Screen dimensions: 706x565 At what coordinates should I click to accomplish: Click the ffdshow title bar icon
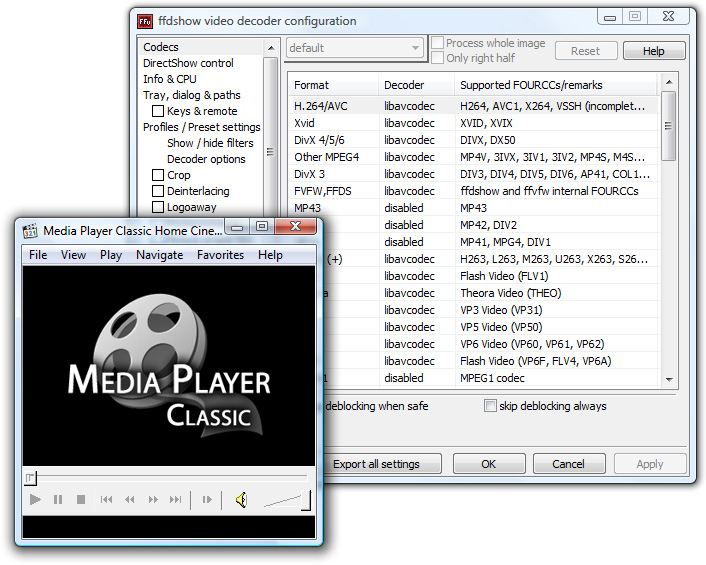coord(145,21)
